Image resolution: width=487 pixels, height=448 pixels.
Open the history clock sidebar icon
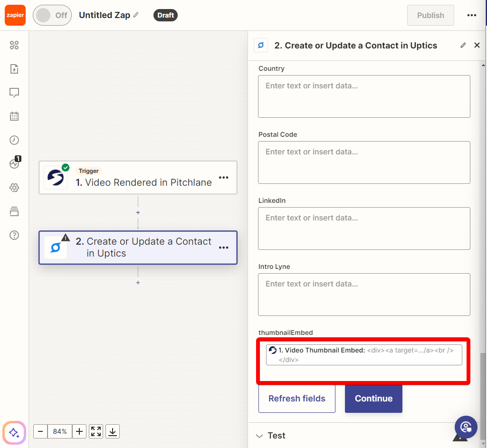tap(14, 140)
